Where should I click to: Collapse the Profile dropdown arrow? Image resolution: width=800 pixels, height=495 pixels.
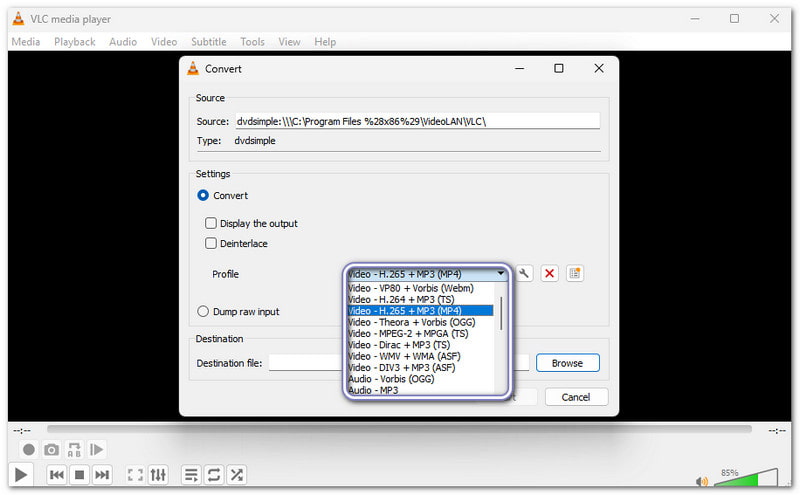click(x=501, y=273)
